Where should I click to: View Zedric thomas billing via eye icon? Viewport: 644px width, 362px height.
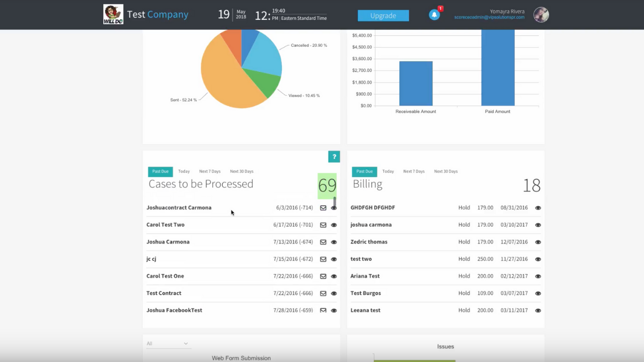(x=538, y=242)
